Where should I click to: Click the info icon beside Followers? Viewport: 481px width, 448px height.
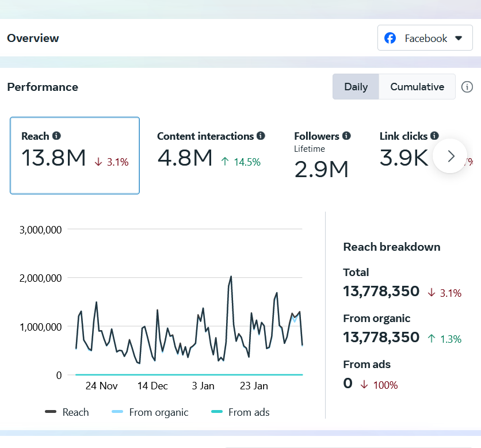tap(346, 136)
